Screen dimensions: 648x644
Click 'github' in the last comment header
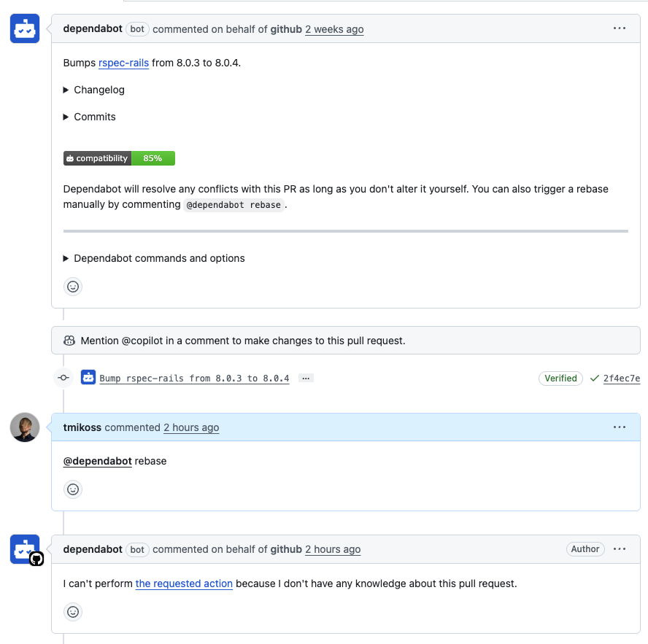286,549
